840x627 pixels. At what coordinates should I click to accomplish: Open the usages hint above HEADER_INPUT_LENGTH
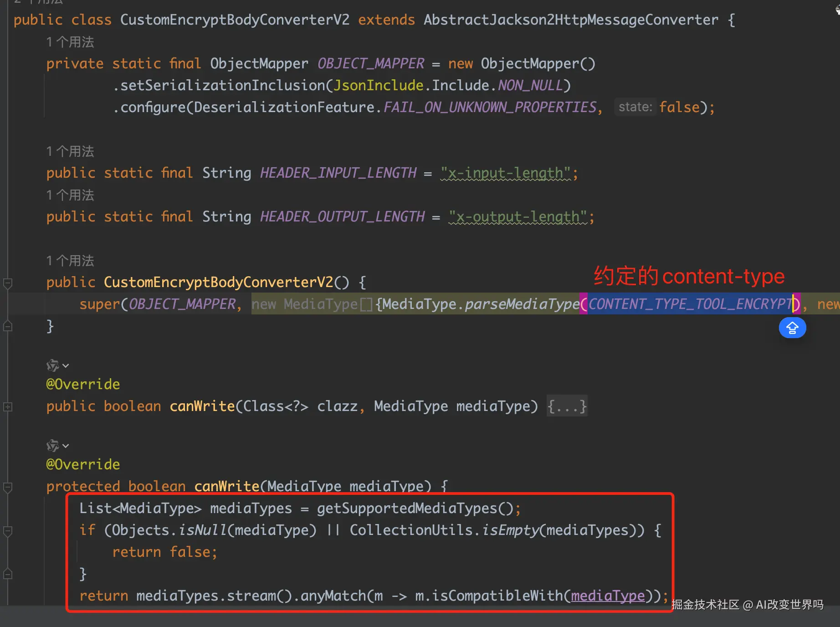coord(70,151)
